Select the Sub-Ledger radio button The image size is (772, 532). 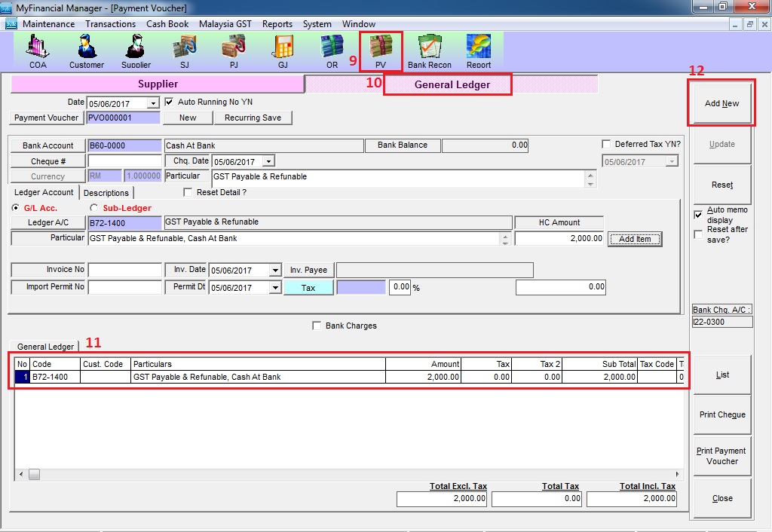tap(94, 208)
